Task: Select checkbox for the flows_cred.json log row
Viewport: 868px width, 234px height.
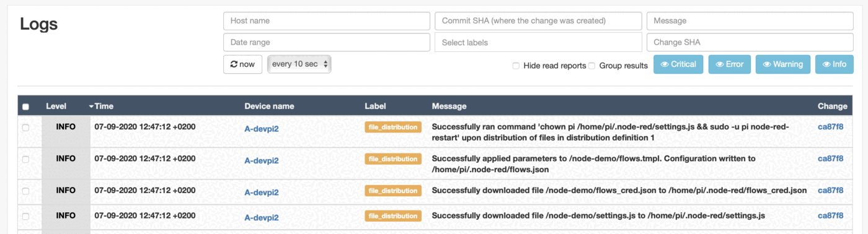Action: (x=25, y=191)
